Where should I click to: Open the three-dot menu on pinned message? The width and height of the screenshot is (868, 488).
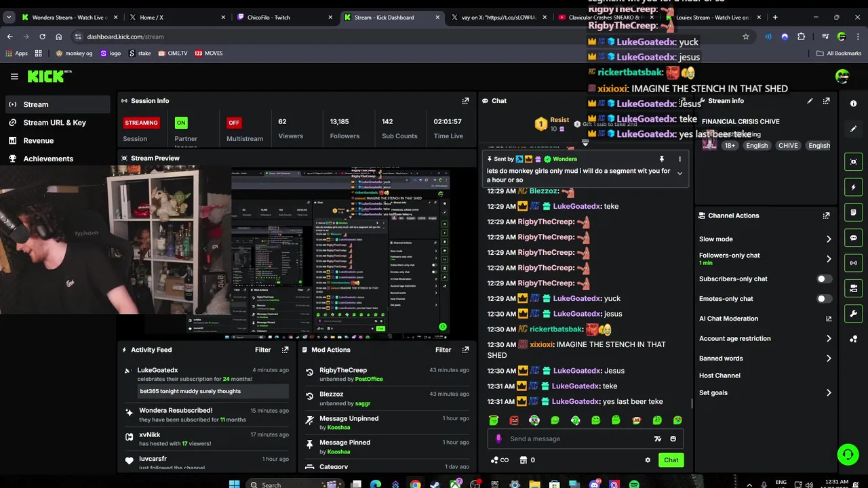(679, 159)
